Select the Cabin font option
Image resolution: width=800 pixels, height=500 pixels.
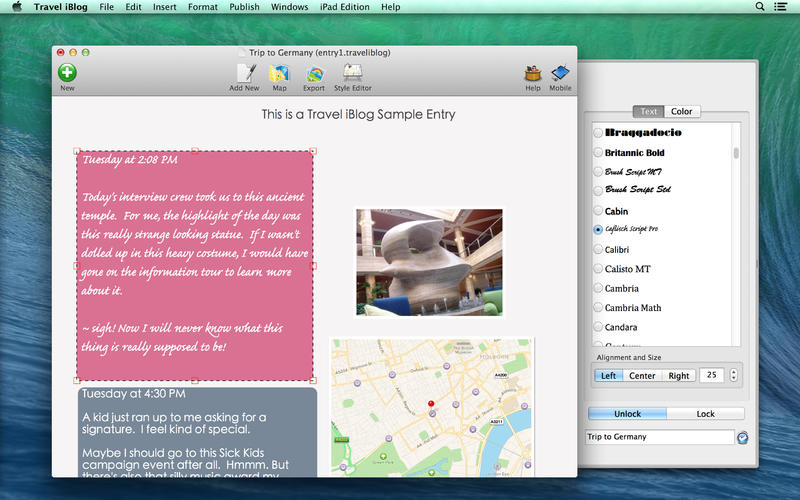598,210
